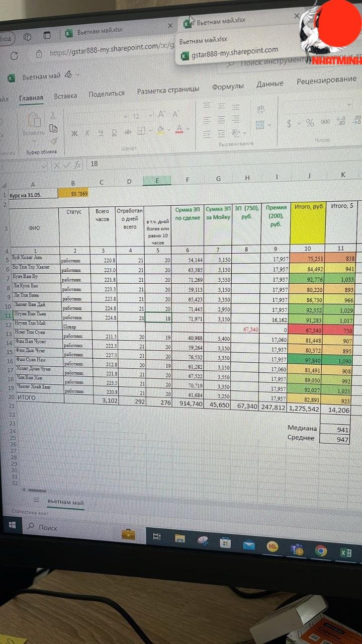Apply thousands separator 000 format
This screenshot has width=362, height=644.
pos(325,122)
